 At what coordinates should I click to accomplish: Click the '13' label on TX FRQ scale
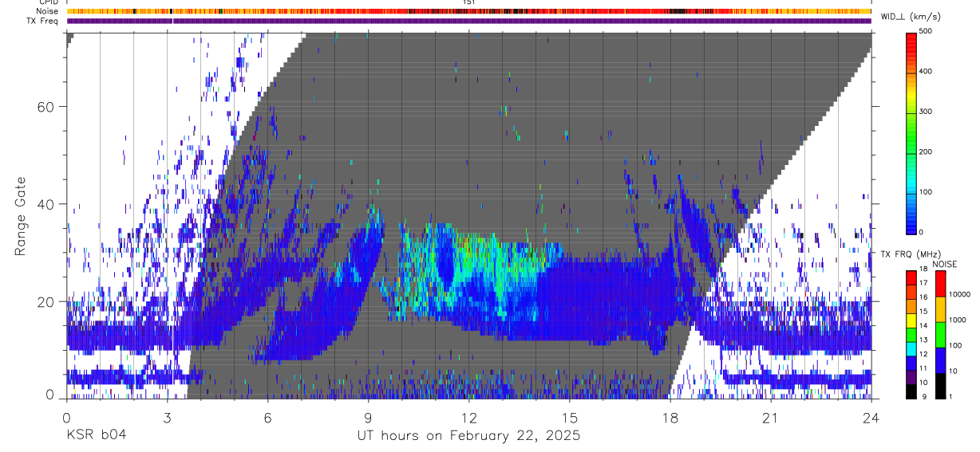click(924, 340)
